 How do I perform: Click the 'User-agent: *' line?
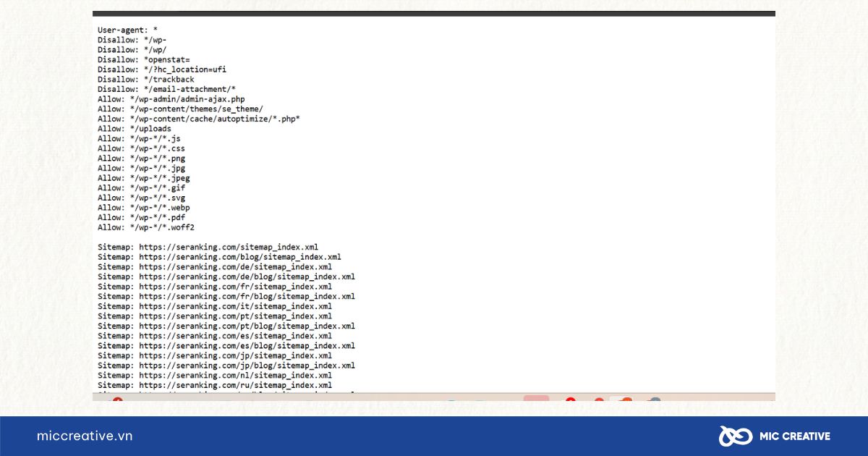pos(128,30)
